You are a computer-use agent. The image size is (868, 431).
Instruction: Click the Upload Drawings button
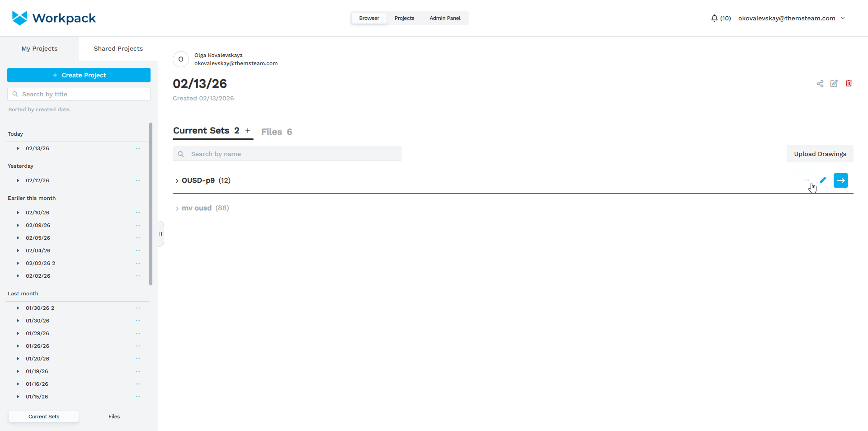pos(820,154)
